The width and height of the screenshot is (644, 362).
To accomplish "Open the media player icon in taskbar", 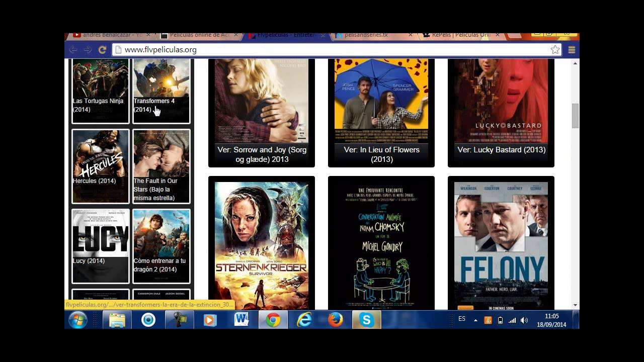I will tap(210, 320).
